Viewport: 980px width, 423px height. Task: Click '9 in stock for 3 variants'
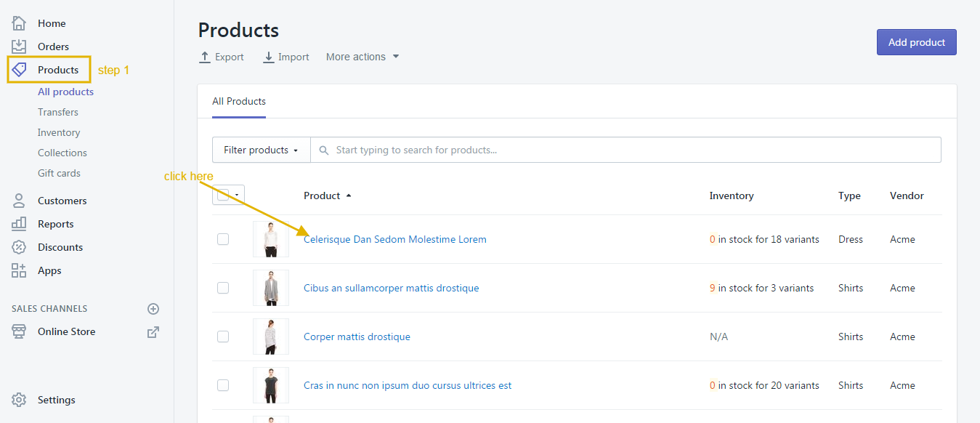pyautogui.click(x=761, y=288)
